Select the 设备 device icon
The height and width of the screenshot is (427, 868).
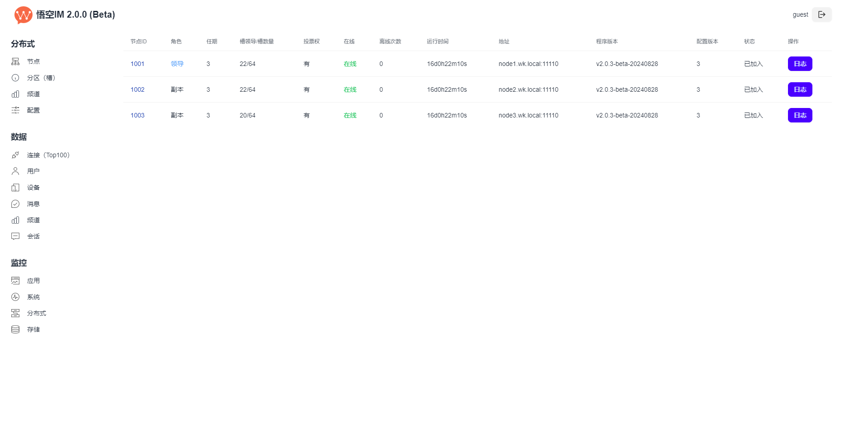tap(15, 188)
